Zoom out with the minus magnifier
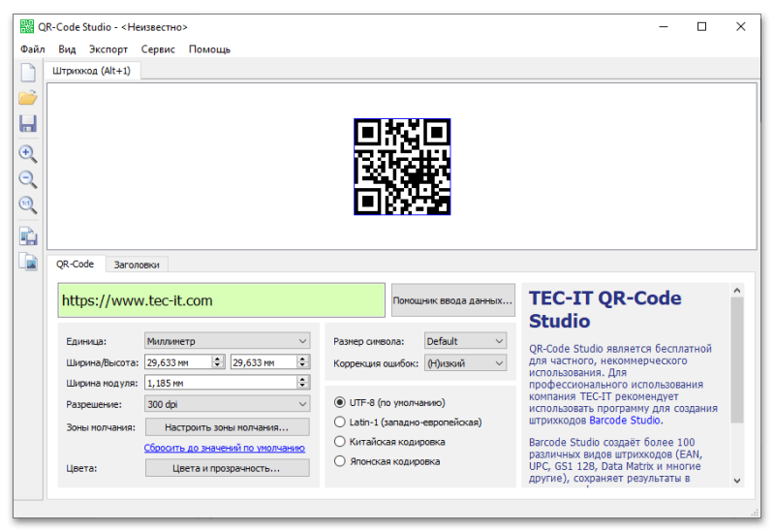The image size is (775, 532). pyautogui.click(x=28, y=179)
